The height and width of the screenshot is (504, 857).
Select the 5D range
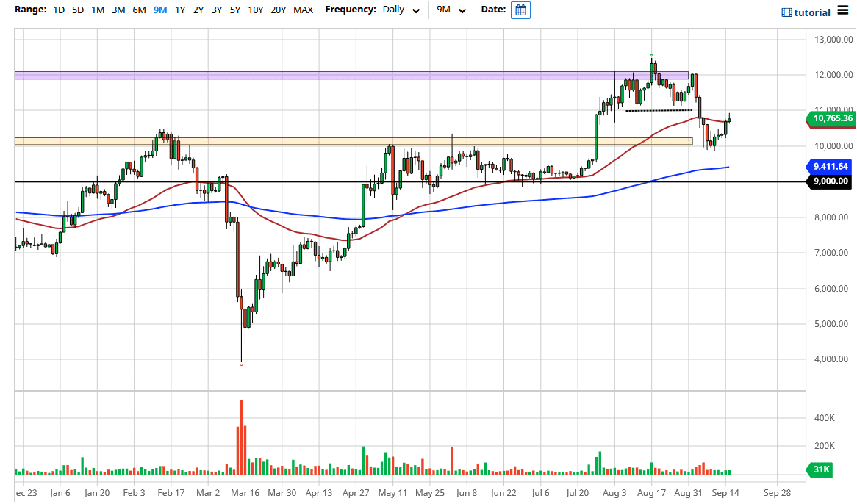[78, 10]
